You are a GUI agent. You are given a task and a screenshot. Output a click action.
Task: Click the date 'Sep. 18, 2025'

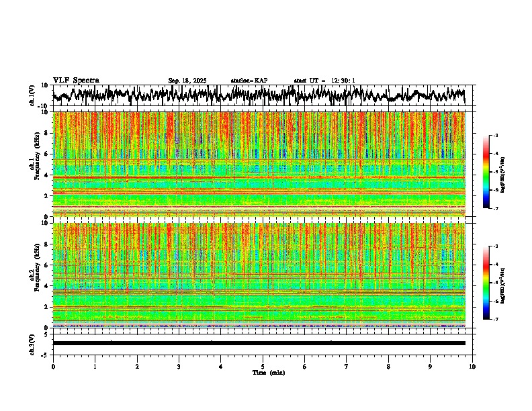(x=187, y=81)
